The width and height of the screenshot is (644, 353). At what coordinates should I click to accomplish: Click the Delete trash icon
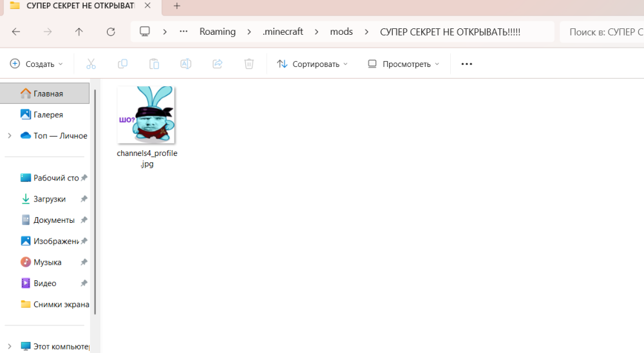249,64
